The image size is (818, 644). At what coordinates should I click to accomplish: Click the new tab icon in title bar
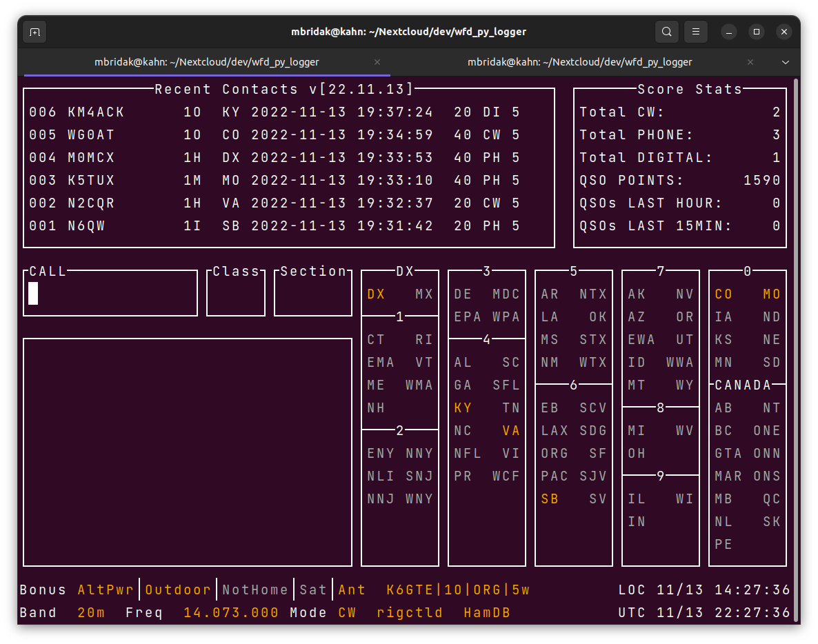pos(35,32)
